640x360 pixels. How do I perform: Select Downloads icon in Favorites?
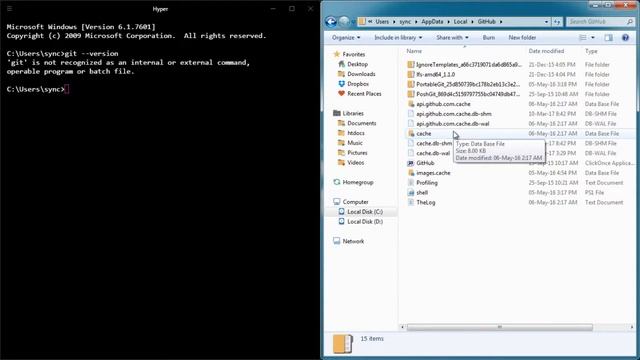342,74
